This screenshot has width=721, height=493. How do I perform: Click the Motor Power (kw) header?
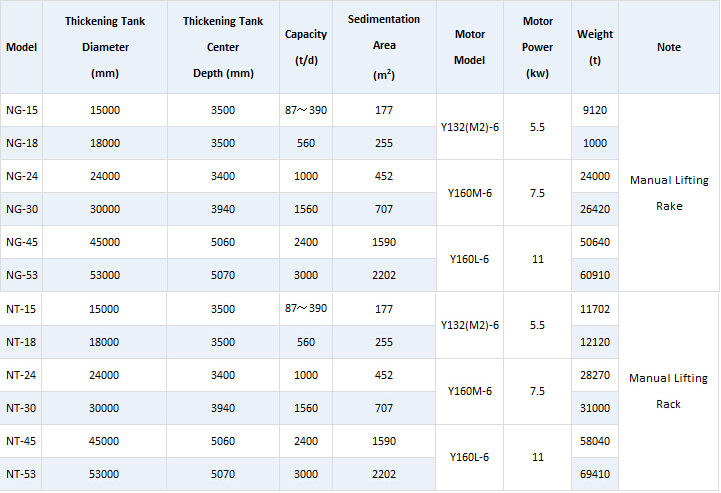coord(537,47)
